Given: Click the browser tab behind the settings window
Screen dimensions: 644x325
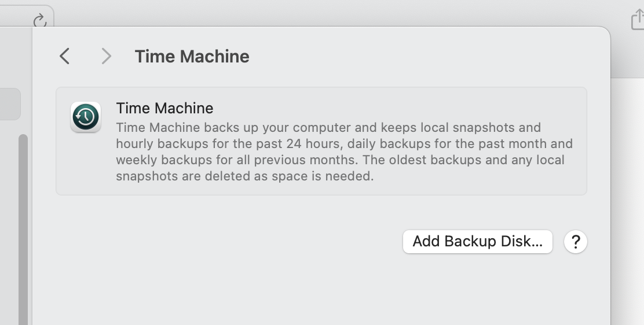Looking at the screenshot, I should [27, 16].
